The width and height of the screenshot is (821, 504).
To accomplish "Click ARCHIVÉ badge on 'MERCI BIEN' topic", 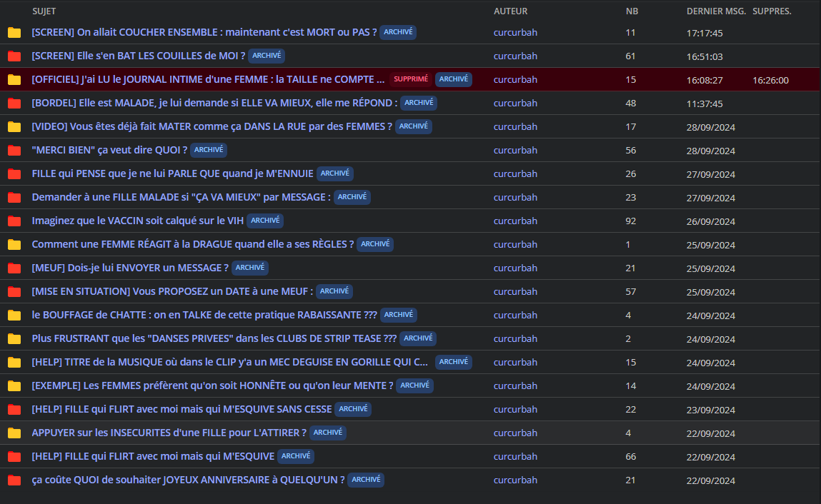I will [x=209, y=150].
